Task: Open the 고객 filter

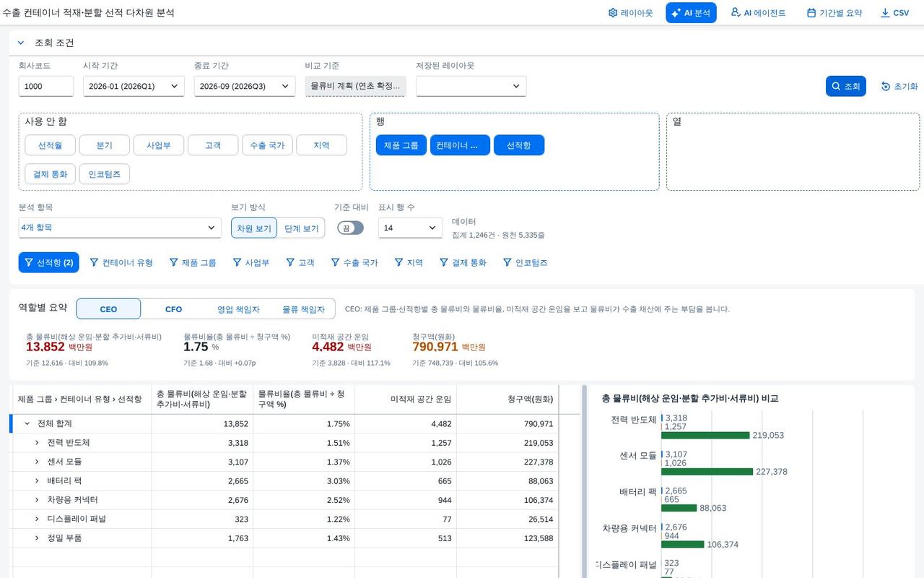Action: tap(300, 262)
